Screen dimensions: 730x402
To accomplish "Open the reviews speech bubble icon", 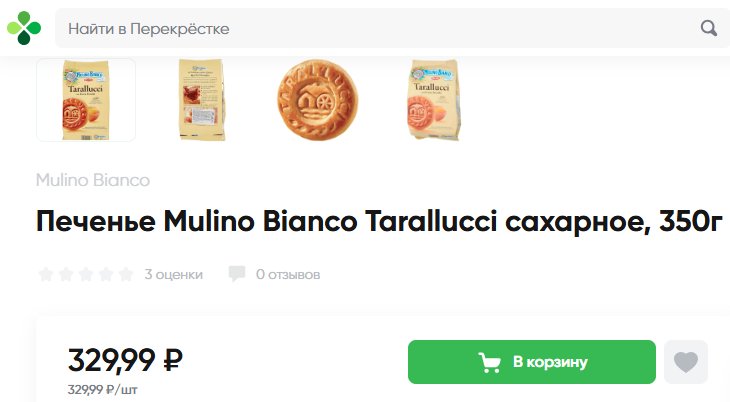I will (x=237, y=274).
